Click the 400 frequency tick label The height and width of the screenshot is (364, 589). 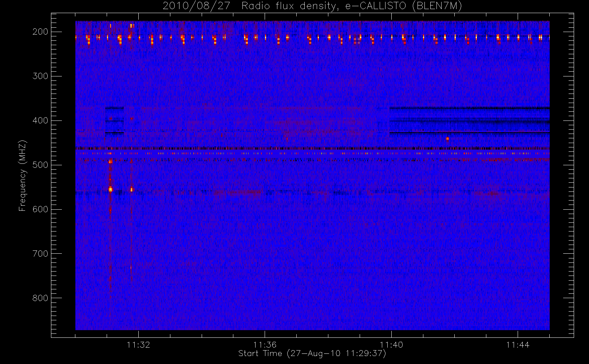pyautogui.click(x=40, y=120)
